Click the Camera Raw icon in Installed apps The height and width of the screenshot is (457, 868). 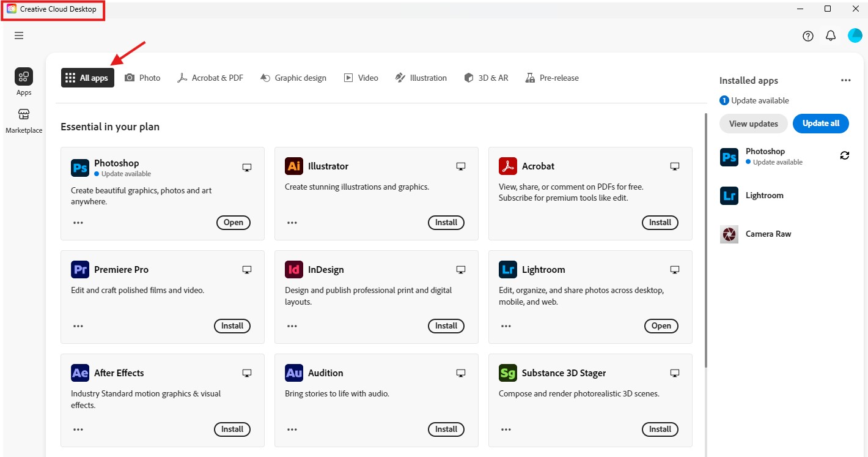729,234
